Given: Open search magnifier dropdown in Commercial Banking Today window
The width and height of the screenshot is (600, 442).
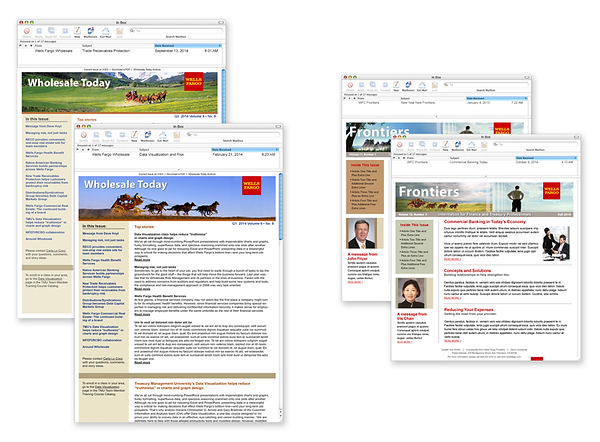Looking at the screenshot, I should [x=496, y=144].
